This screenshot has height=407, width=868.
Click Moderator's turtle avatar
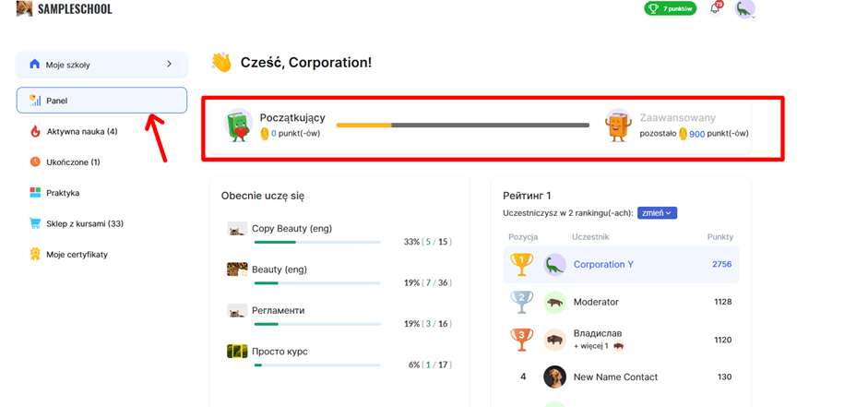pyautogui.click(x=554, y=302)
